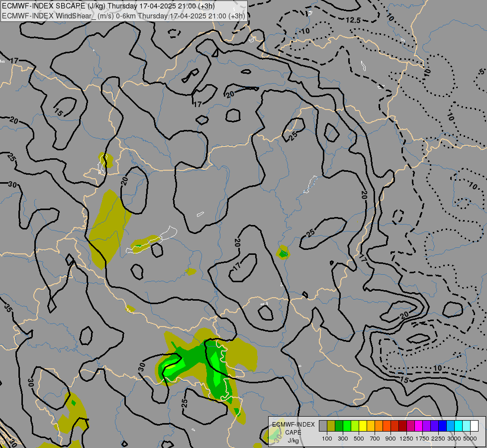The image size is (487, 448).
Task: Click the 35 contour label on the map
Action: (8, 308)
